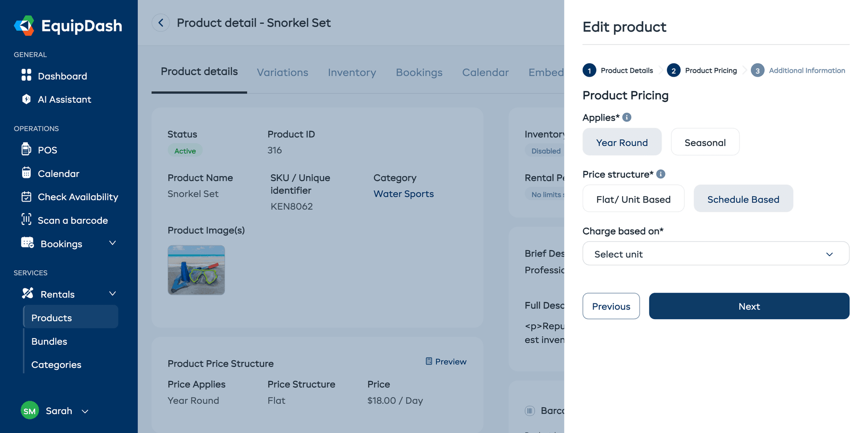Open Products in the sidebar

click(71, 317)
